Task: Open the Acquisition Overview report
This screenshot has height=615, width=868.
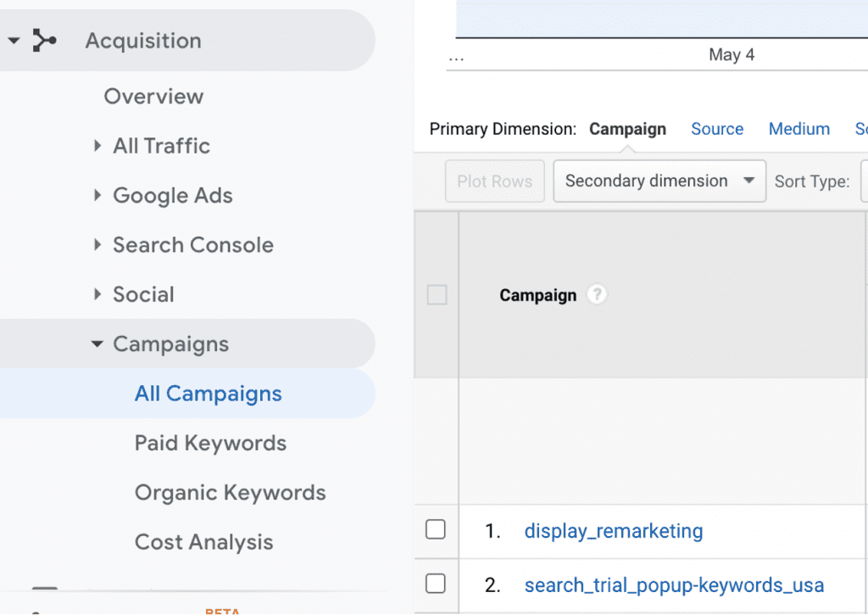Action: (x=153, y=97)
